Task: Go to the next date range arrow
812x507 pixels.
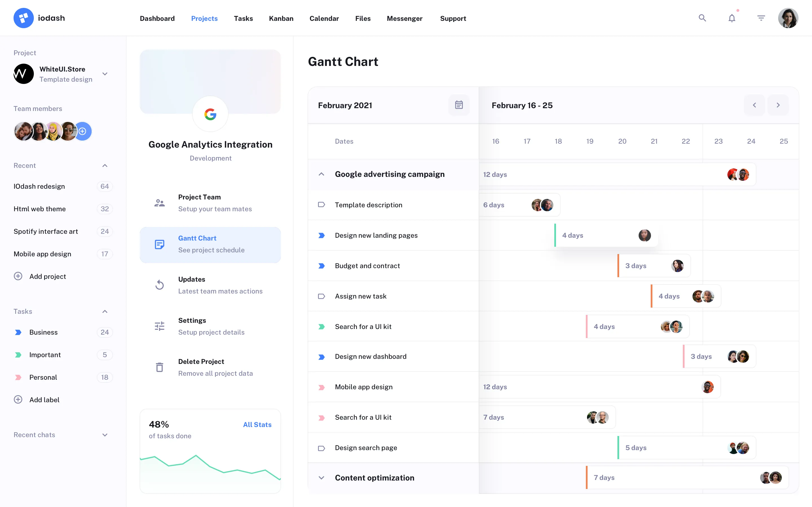Action: [x=778, y=105]
